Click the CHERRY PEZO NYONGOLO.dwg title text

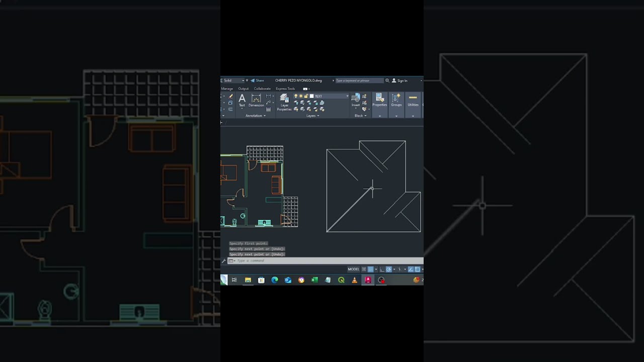298,80
